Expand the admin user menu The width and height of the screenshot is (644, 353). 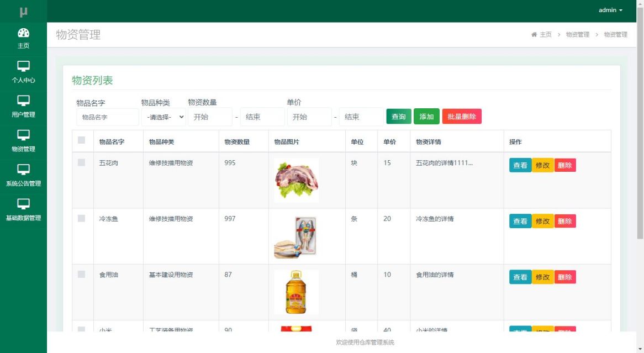[x=610, y=10]
